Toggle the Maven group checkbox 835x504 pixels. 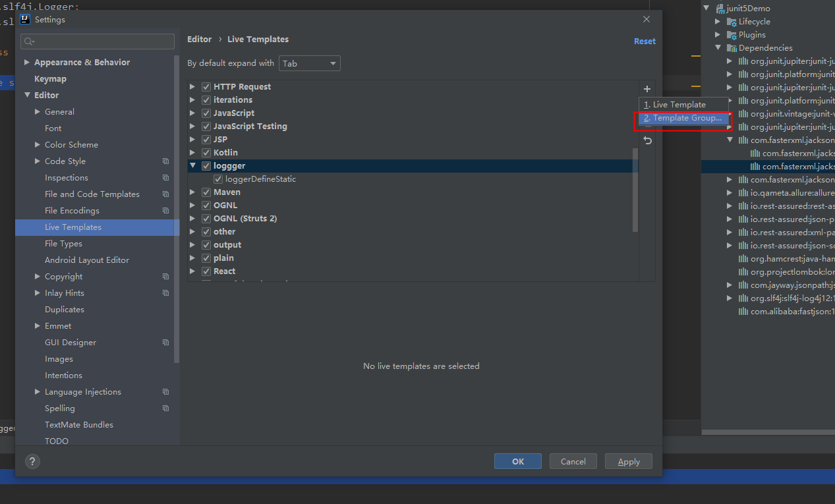click(x=206, y=192)
